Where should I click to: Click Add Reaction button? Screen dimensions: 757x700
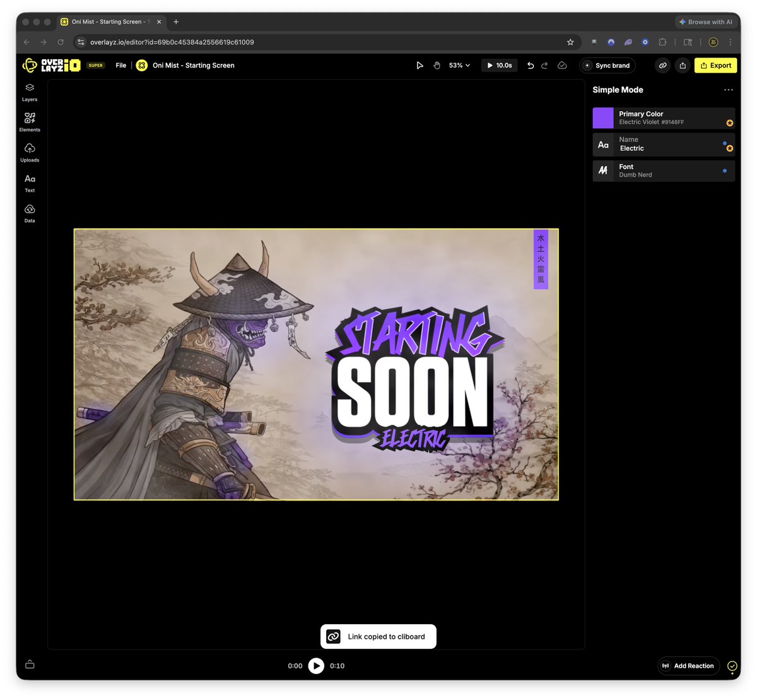pos(688,666)
